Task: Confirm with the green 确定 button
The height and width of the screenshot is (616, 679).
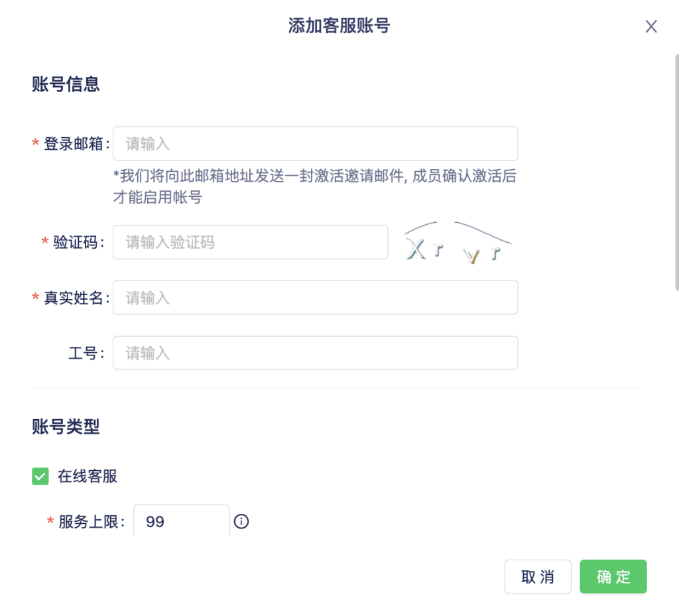Action: [x=613, y=577]
